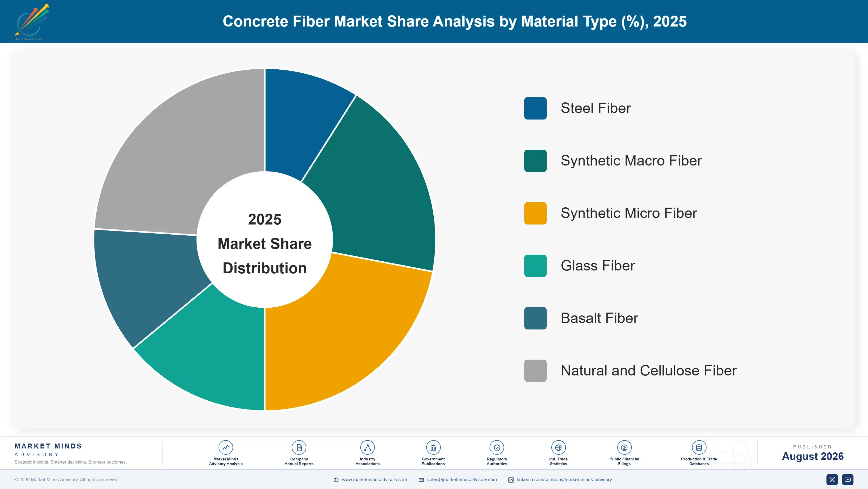The height and width of the screenshot is (489, 868).
Task: Click the Natural and Cellulose Fiber gray swatch
Action: pyautogui.click(x=535, y=371)
